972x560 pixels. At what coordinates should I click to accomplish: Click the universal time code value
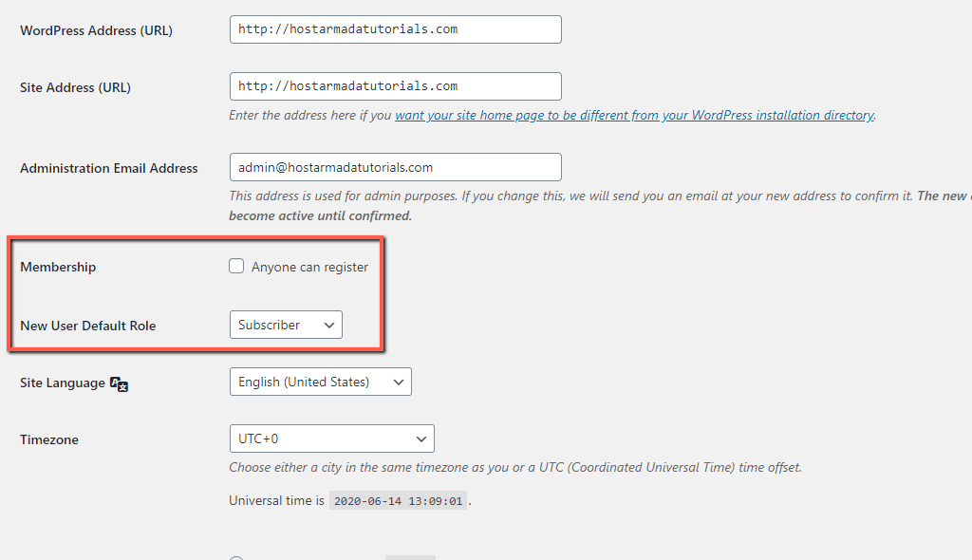398,500
